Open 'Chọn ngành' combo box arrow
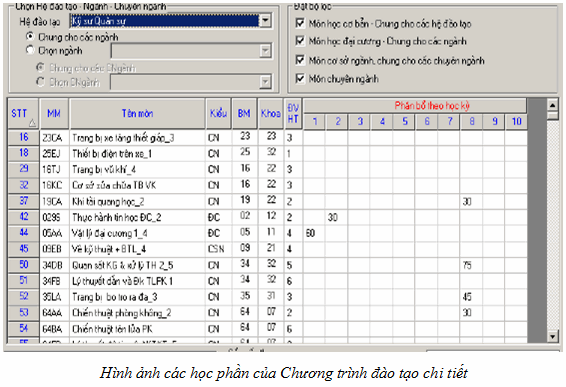 pos(265,51)
